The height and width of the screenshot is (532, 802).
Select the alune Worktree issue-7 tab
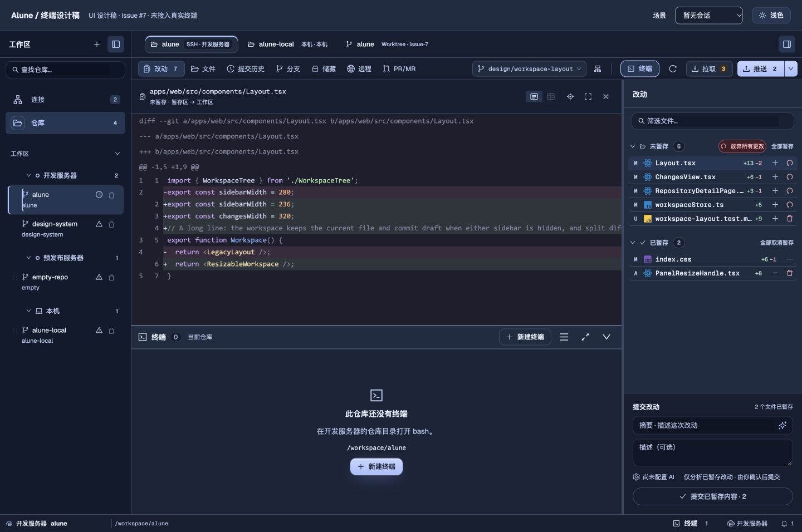tap(387, 44)
